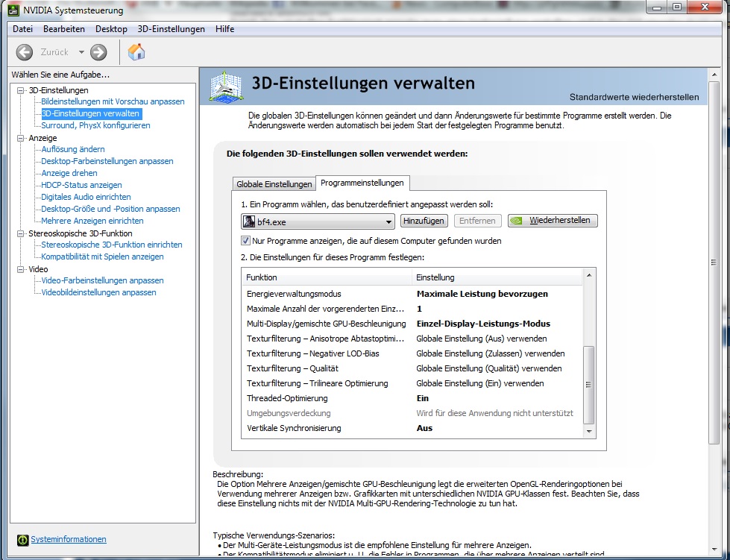Open Desktop-Farbeinstellungen anpassen

point(107,161)
